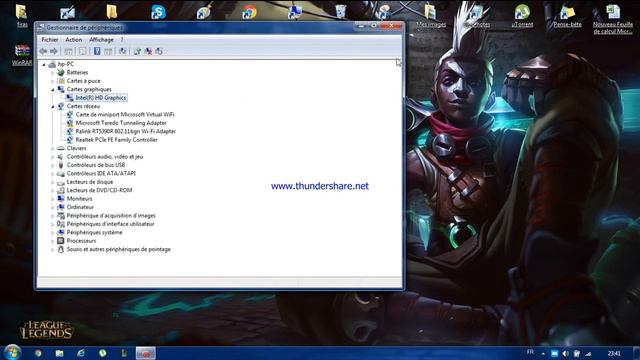Image resolution: width=640 pixels, height=360 pixels.
Task: Click the Forward arrow toolbar icon
Action: point(53,51)
